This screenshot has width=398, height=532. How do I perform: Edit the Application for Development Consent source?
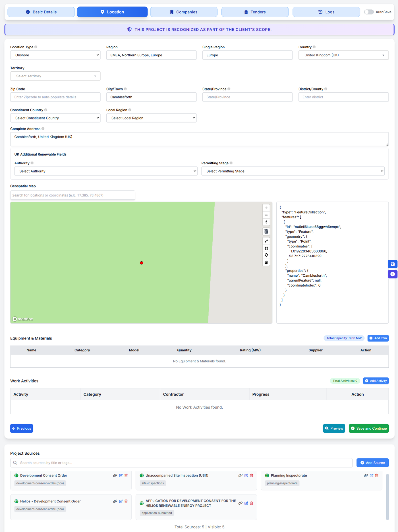[x=246, y=503]
